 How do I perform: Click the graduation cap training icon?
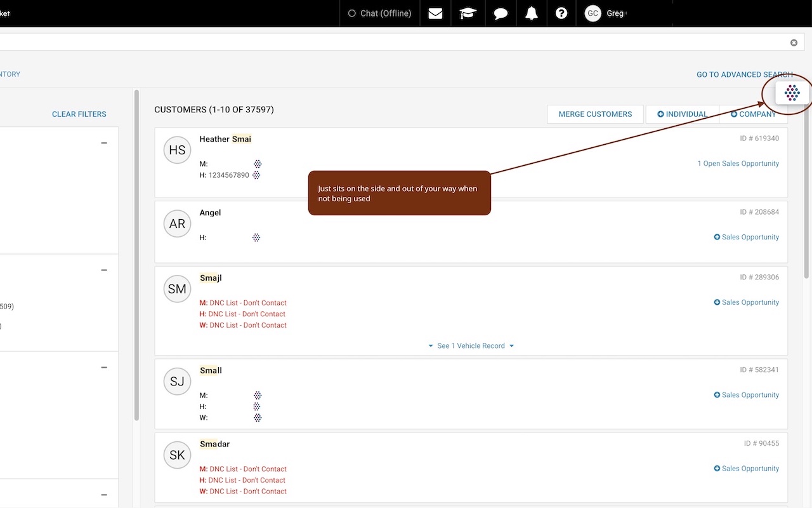[468, 13]
